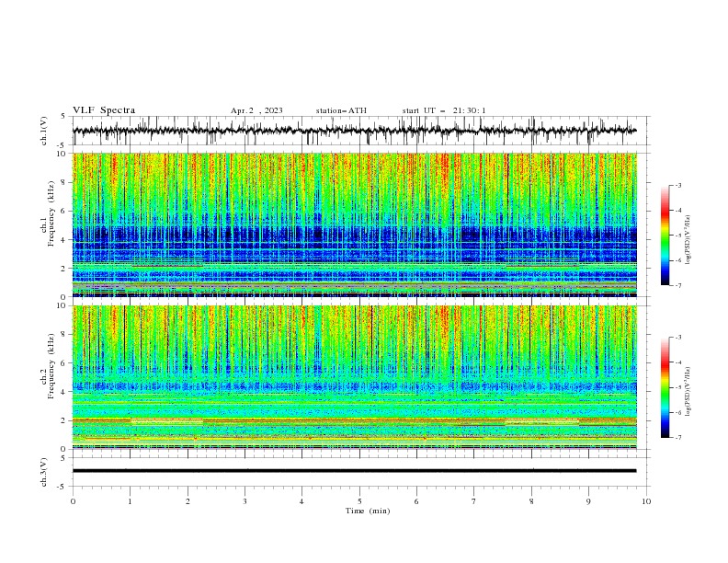Viewport: 728px width, 563px height.
Task: Click the date "Apr. 2 , 2023"
Action: (256, 110)
